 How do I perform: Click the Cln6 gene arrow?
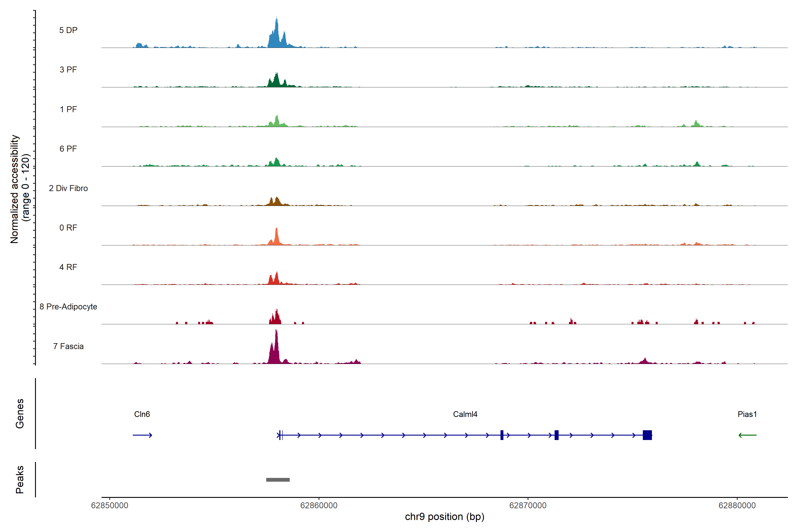pyautogui.click(x=142, y=435)
